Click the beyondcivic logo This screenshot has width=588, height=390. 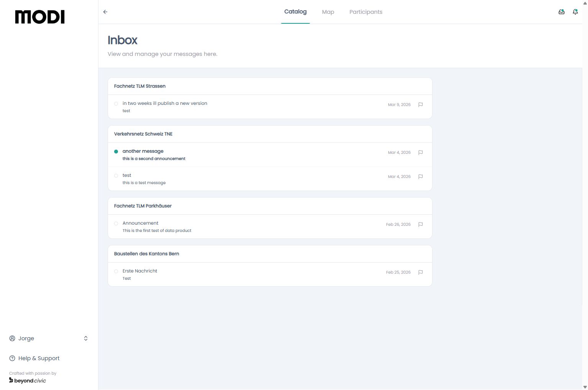[x=28, y=380]
